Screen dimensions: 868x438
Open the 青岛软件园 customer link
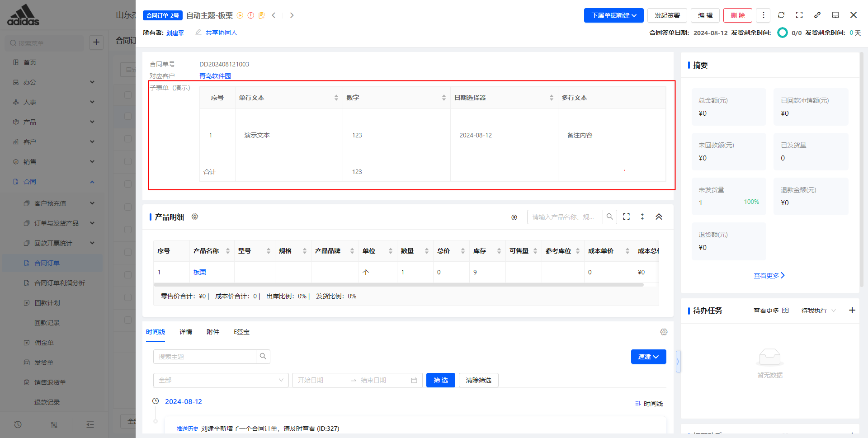coord(215,76)
